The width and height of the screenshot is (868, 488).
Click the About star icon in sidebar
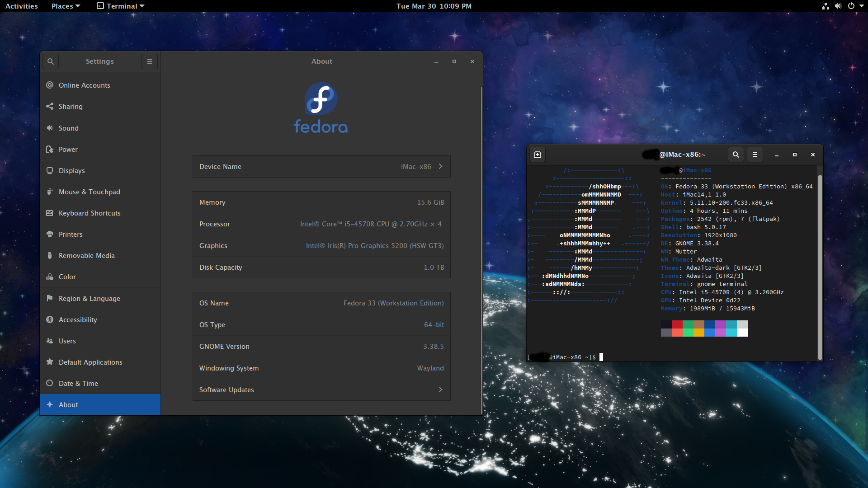[50, 404]
